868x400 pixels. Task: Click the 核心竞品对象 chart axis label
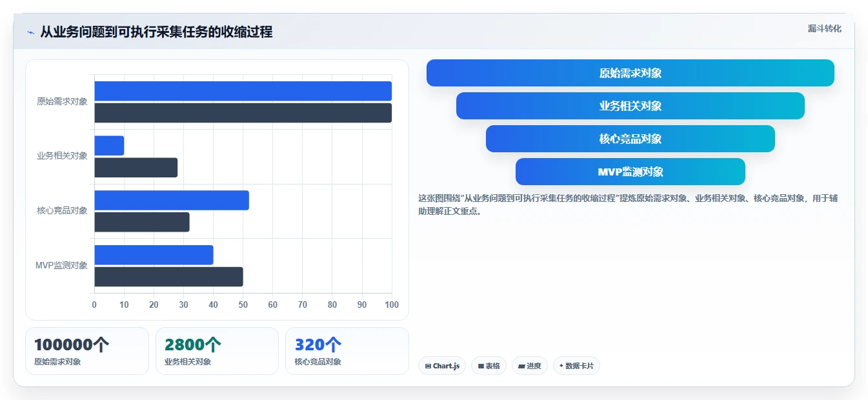point(62,210)
